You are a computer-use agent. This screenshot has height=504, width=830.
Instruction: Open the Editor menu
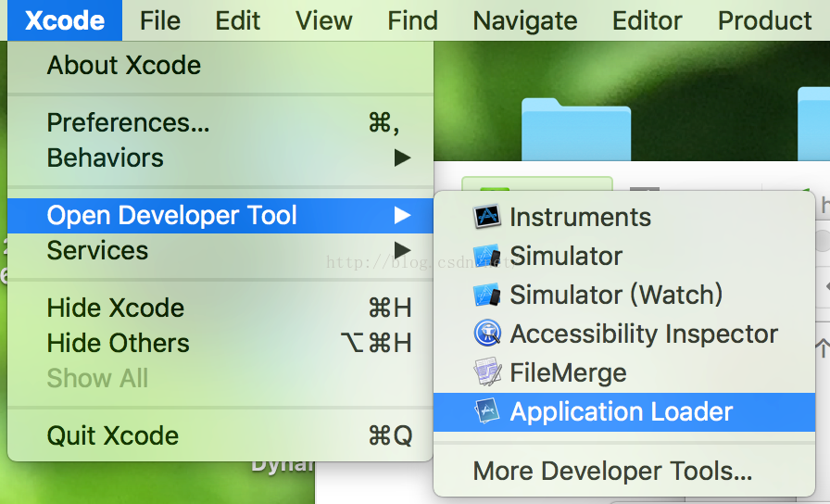(648, 20)
